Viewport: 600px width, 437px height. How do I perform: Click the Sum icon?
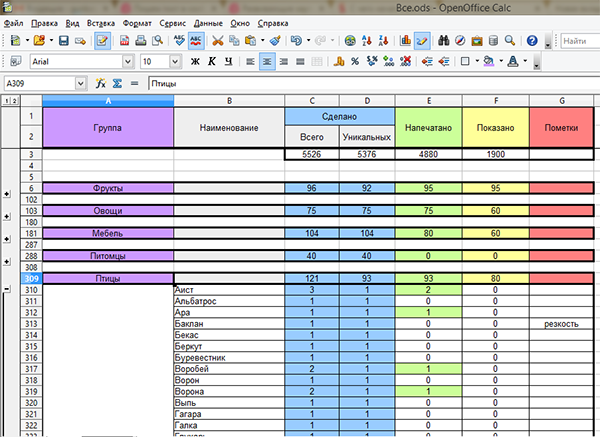point(117,83)
